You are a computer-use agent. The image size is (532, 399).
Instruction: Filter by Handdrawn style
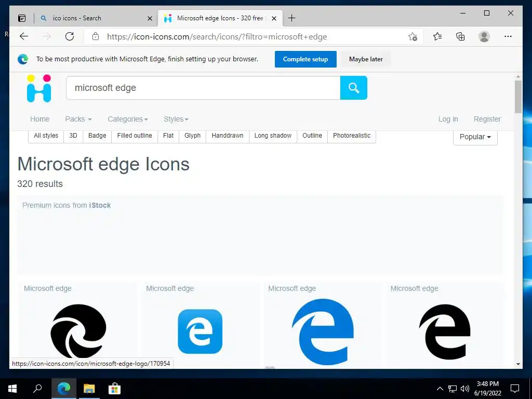(228, 136)
